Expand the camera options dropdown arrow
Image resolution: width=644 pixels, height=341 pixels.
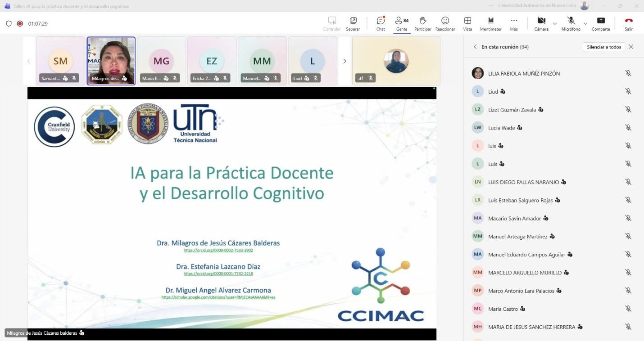555,23
